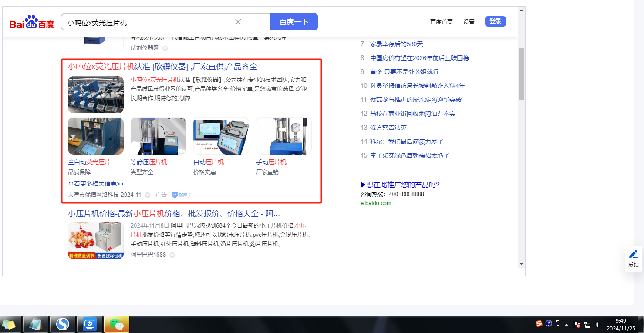Screen dimensions: 644x333
Task: Open the e.baidu.com link
Action: tap(376, 203)
